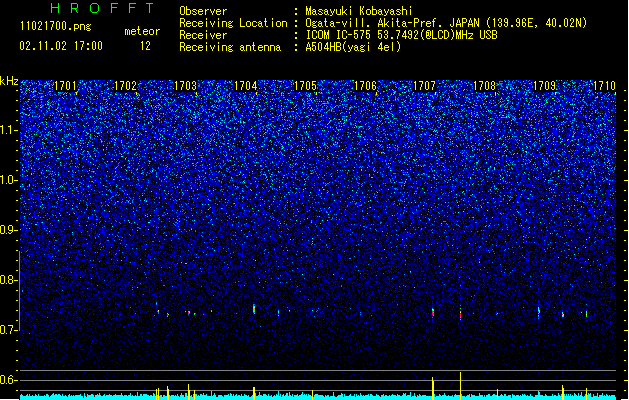Image resolution: width=629 pixels, height=400 pixels.
Task: Click the date stamp 02.11.02 17:00
Action: coord(61,46)
